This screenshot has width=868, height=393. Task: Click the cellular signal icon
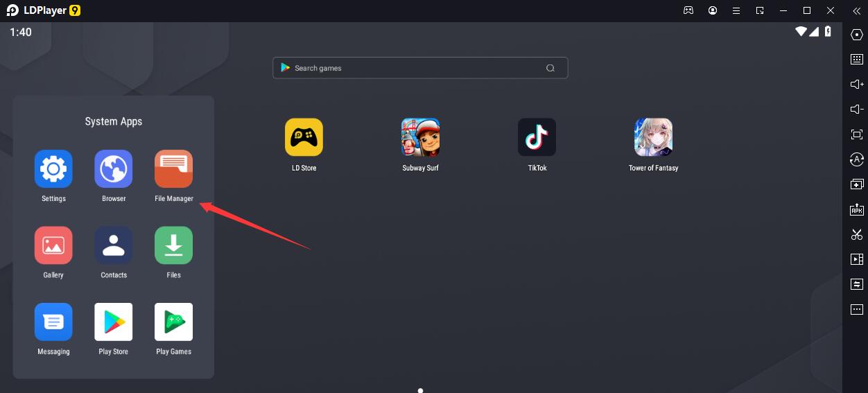815,31
